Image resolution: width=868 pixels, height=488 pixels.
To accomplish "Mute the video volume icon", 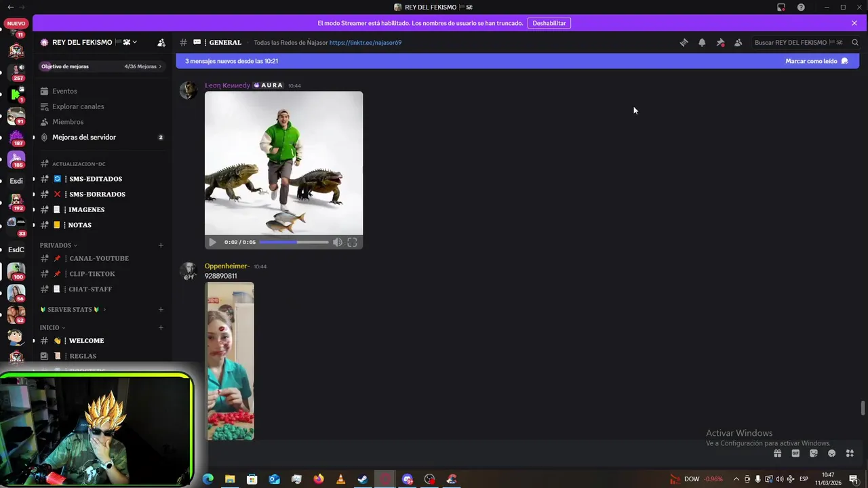I will pos(338,242).
